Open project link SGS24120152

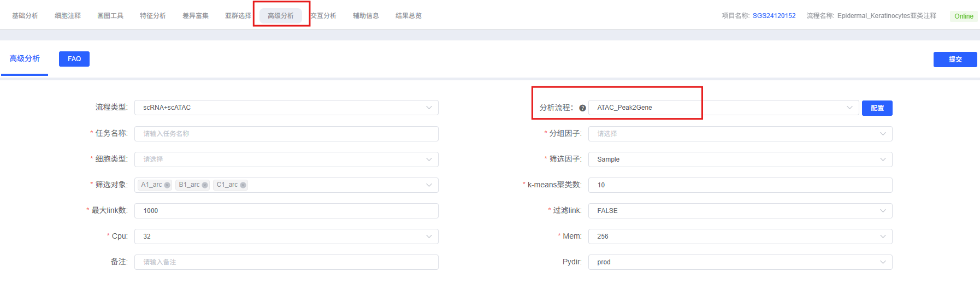(x=774, y=16)
